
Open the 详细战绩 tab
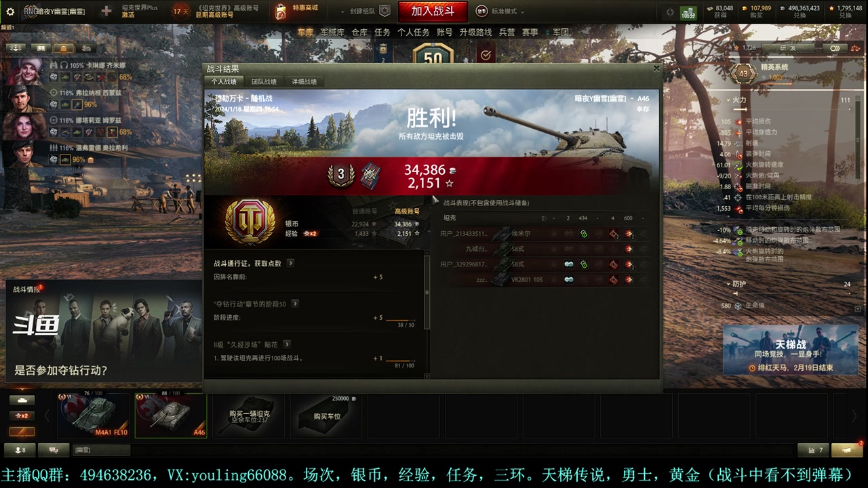click(304, 81)
